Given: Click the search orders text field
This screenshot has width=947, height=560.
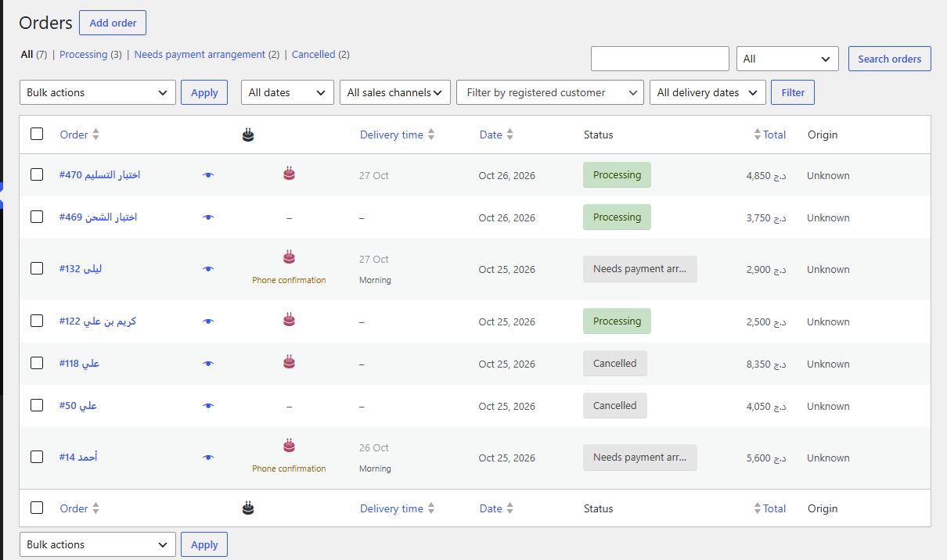Looking at the screenshot, I should click(x=660, y=59).
